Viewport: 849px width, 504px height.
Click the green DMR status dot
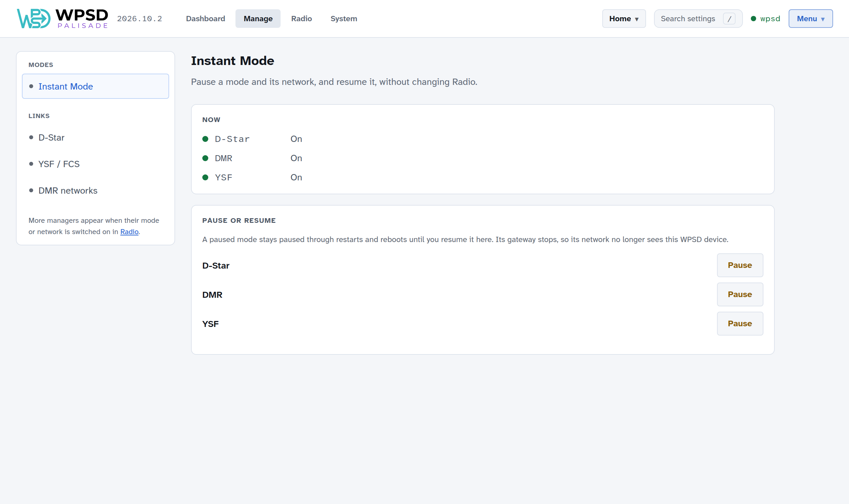[205, 158]
